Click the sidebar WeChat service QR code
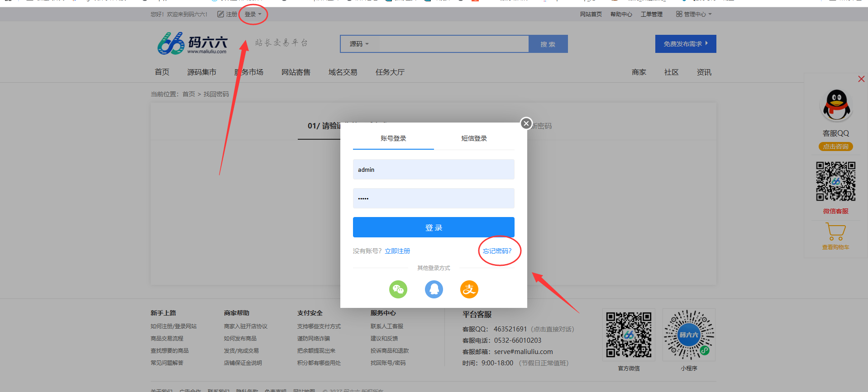868x392 pixels. point(835,181)
